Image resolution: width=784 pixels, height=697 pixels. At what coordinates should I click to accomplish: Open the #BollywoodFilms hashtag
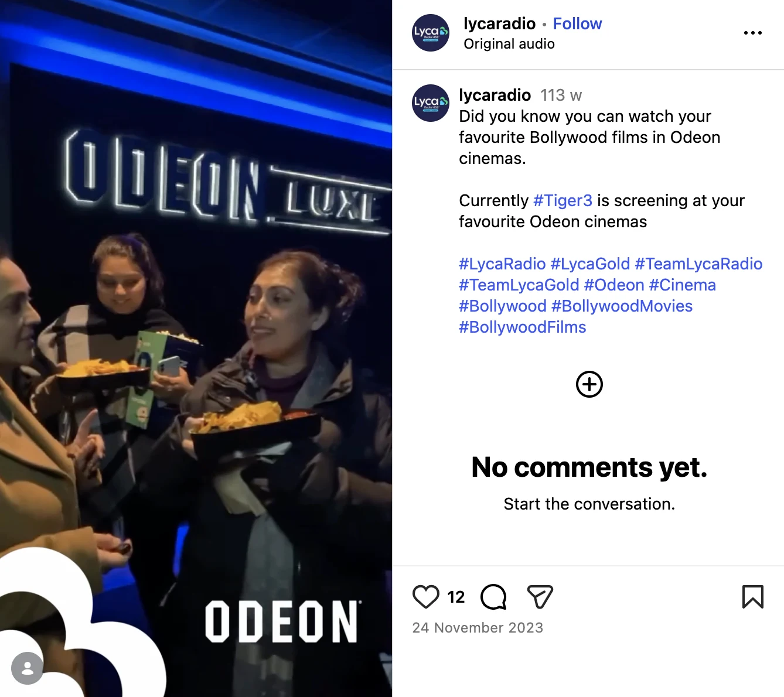(x=522, y=327)
